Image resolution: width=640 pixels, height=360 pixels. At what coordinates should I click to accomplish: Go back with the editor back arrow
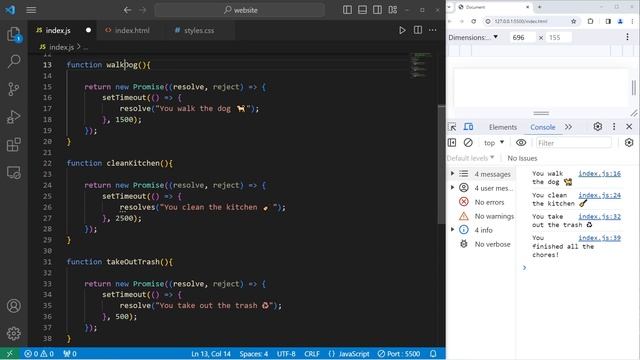coord(127,10)
